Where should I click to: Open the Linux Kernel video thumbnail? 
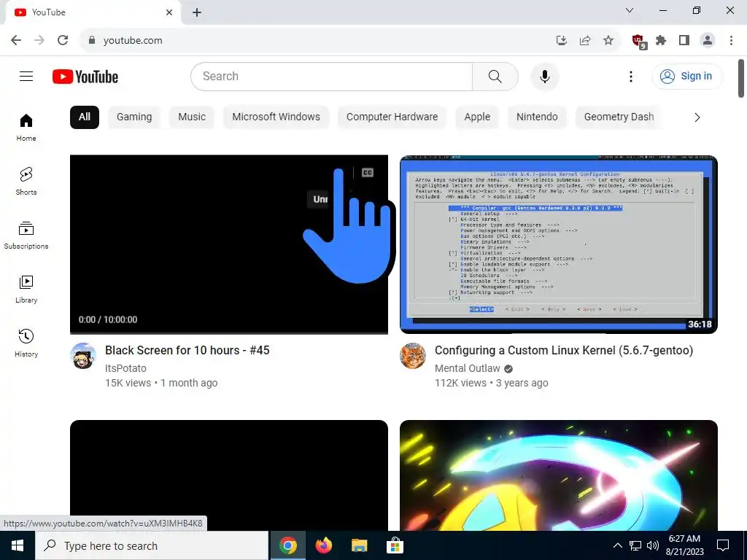[x=559, y=244]
